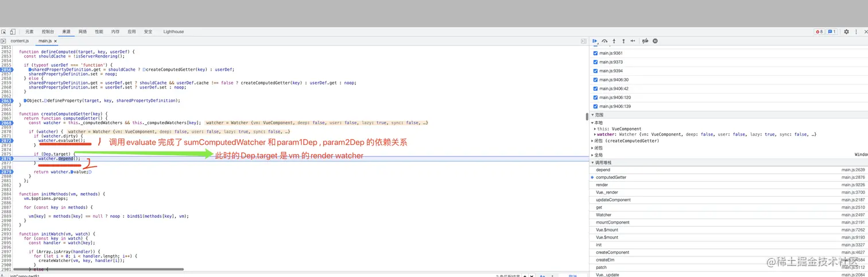Deactivate all breakpoints icon
Image resolution: width=868 pixels, height=277 pixels.
click(645, 41)
